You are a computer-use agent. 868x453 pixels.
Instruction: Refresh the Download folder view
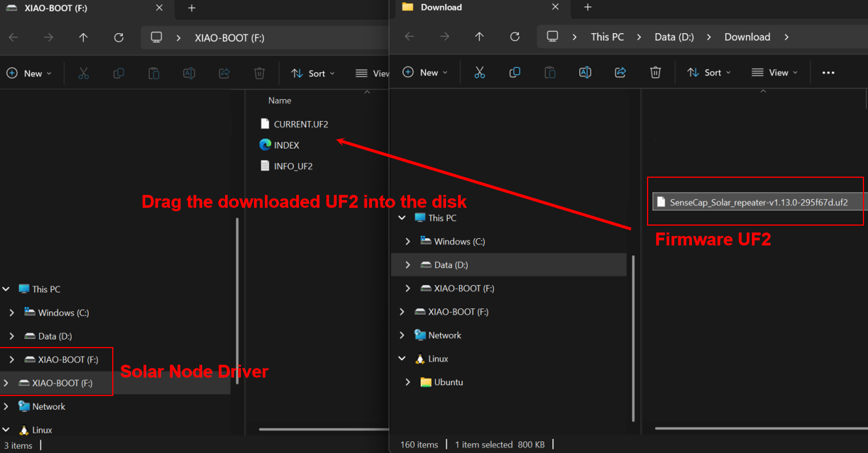(515, 37)
